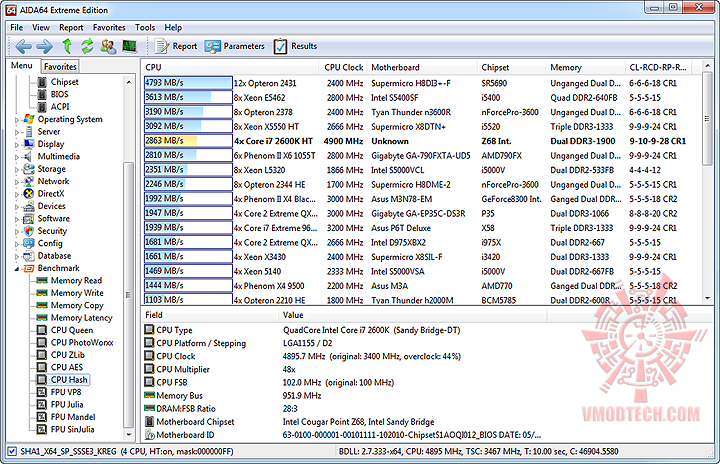Expand the Server tree node
The width and height of the screenshot is (720, 464).
point(17,132)
